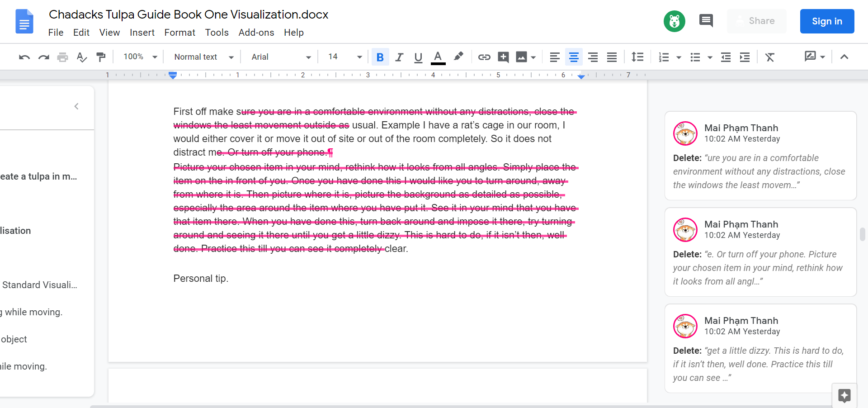Open the Help menu
Image resolution: width=868 pixels, height=408 pixels.
click(x=294, y=33)
